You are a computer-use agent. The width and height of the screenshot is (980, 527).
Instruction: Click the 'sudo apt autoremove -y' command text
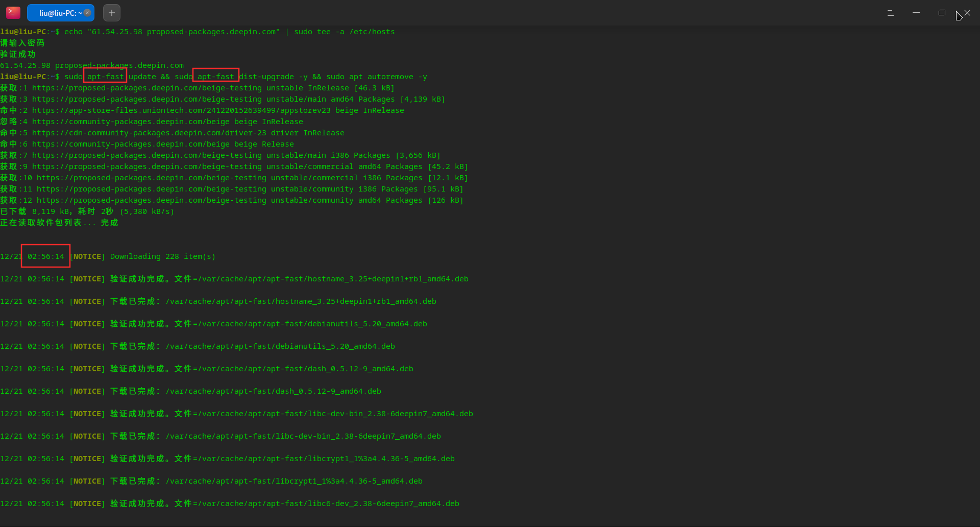click(x=377, y=77)
